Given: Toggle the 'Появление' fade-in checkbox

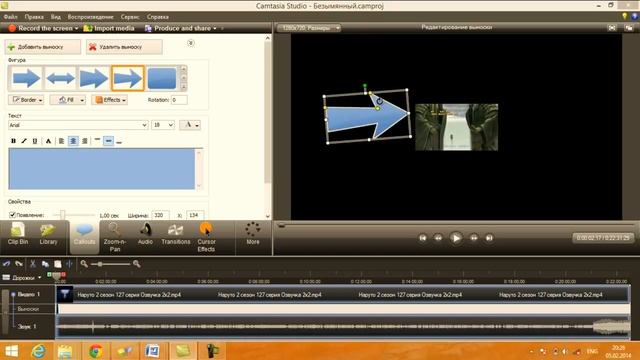Looking at the screenshot, I should click(13, 215).
